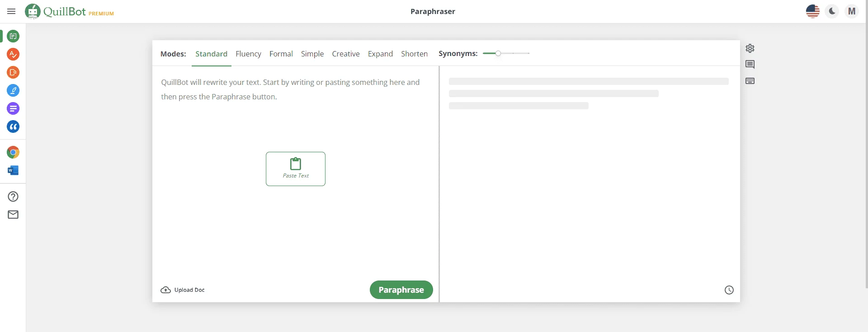
Task: Show keyboard hotkeys icon
Action: 750,81
